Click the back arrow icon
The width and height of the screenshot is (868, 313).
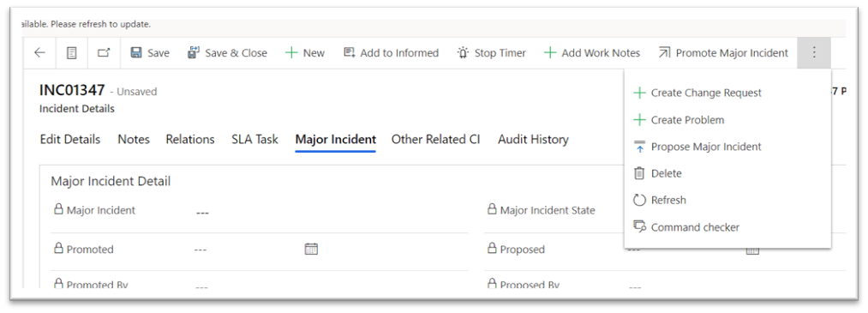click(39, 52)
